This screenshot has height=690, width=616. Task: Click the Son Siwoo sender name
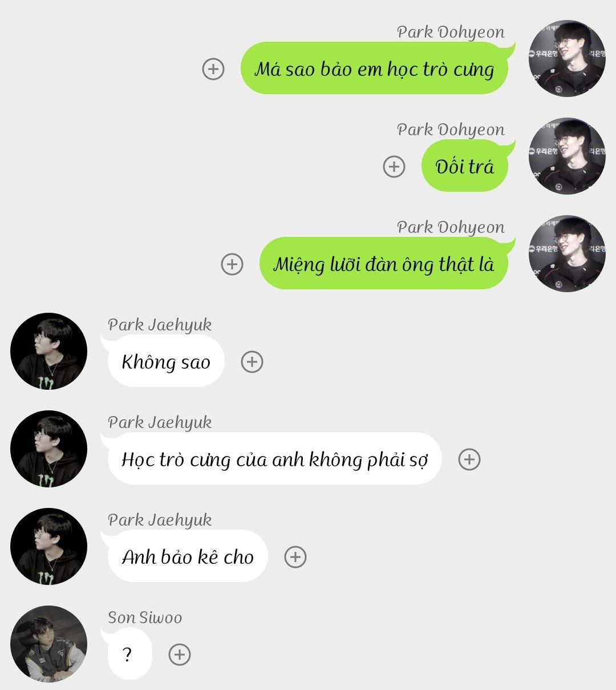click(x=145, y=618)
